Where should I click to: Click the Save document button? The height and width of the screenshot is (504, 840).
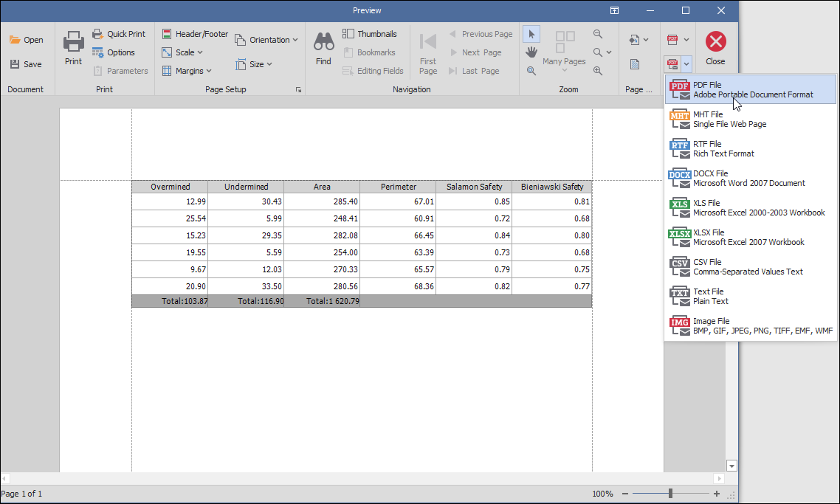(x=26, y=64)
